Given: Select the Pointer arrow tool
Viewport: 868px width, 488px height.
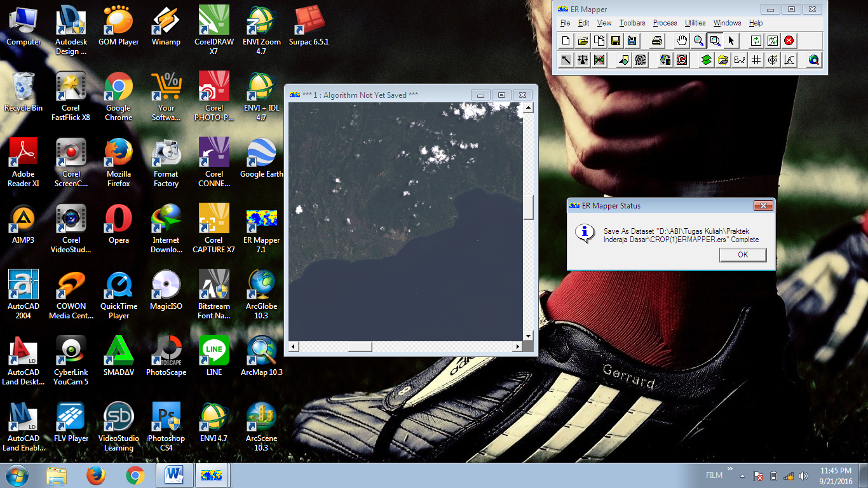Looking at the screenshot, I should pos(731,41).
